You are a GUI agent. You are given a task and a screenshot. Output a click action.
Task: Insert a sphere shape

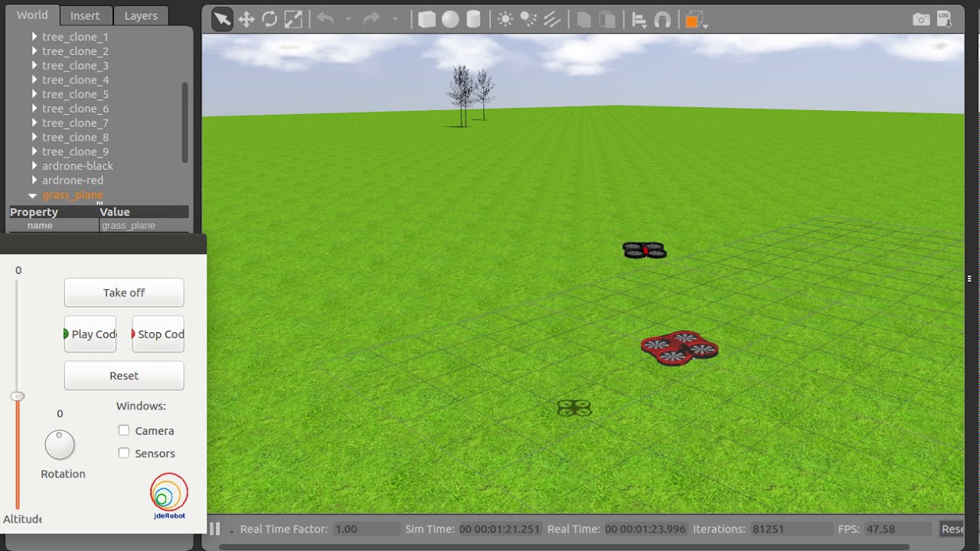tap(450, 20)
